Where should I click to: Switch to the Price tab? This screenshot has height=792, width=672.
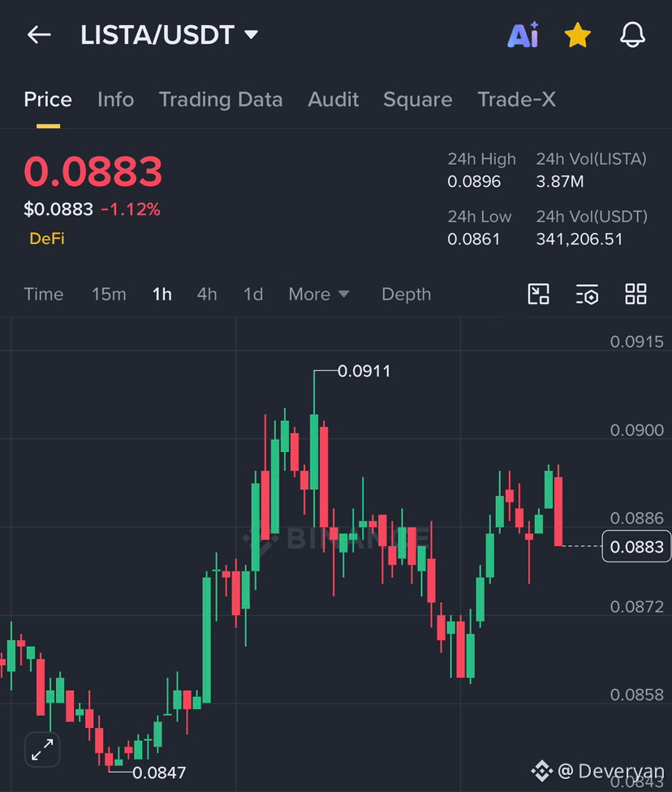(48, 100)
